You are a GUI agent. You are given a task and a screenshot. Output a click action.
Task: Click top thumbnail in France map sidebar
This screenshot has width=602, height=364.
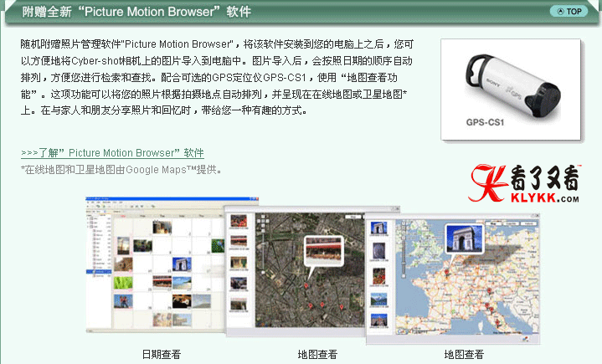[x=378, y=228]
